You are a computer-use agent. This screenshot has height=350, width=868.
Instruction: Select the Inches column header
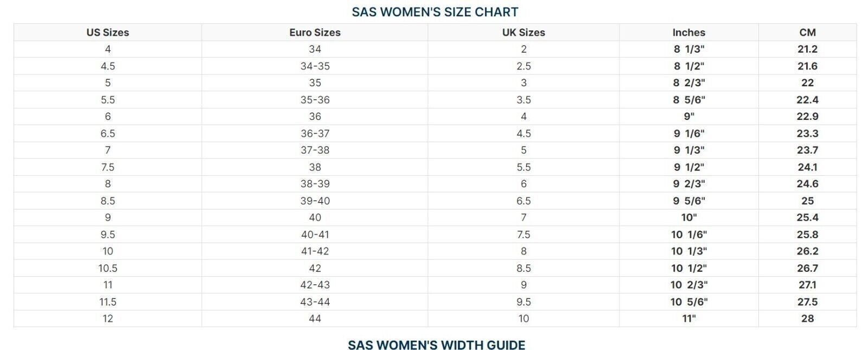pos(689,33)
